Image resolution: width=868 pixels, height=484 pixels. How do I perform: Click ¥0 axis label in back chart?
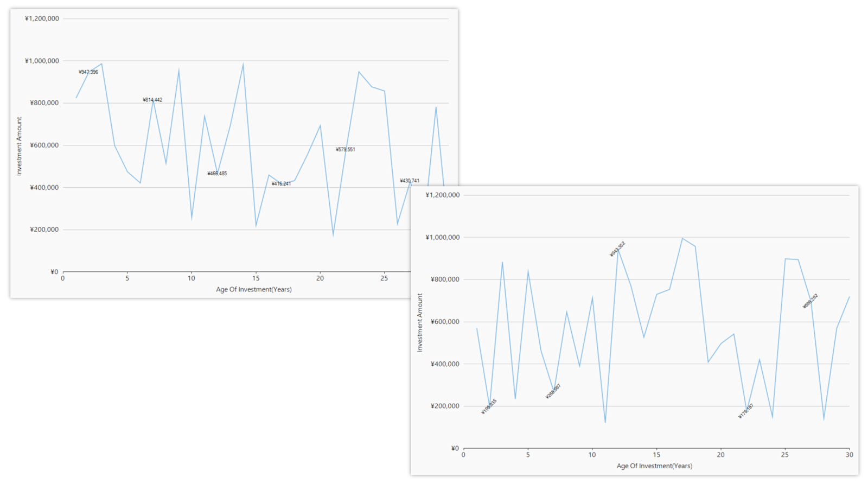[x=54, y=272]
